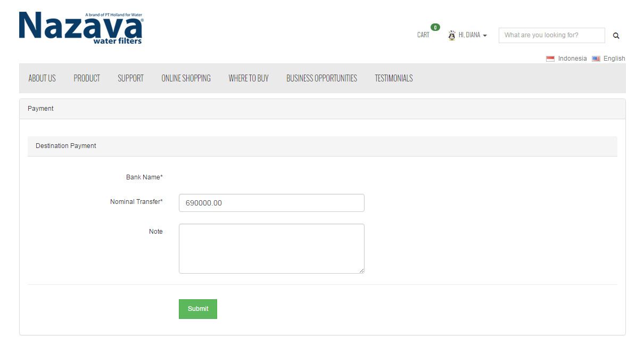Click inside the Note textarea
This screenshot has height=353, width=644.
(x=271, y=249)
